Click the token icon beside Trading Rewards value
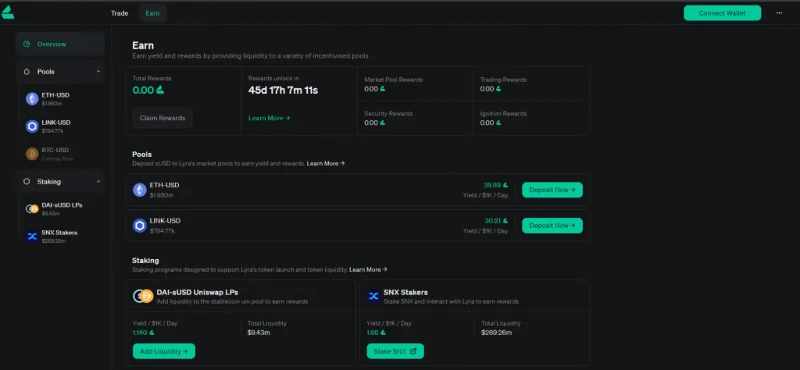This screenshot has width=800, height=370. tap(498, 89)
